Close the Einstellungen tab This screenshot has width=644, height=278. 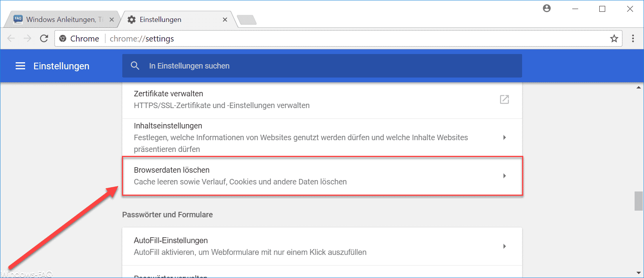coord(225,20)
